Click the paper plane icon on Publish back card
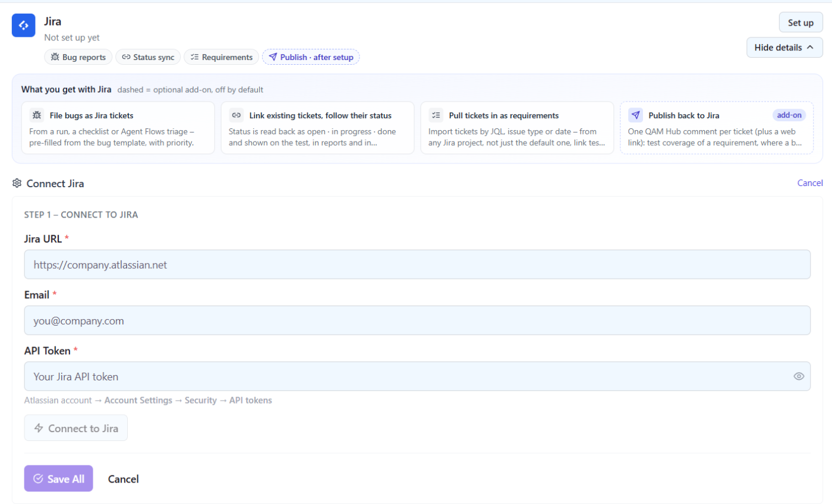This screenshot has width=832, height=504. (x=636, y=115)
